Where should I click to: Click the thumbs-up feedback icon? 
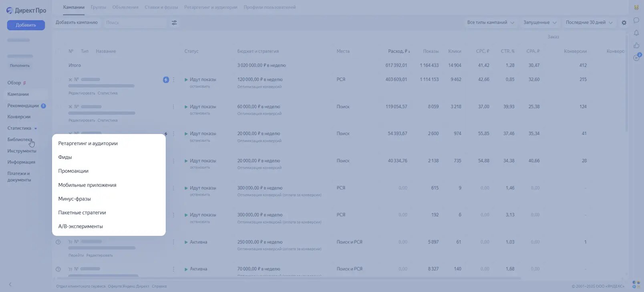(x=636, y=45)
